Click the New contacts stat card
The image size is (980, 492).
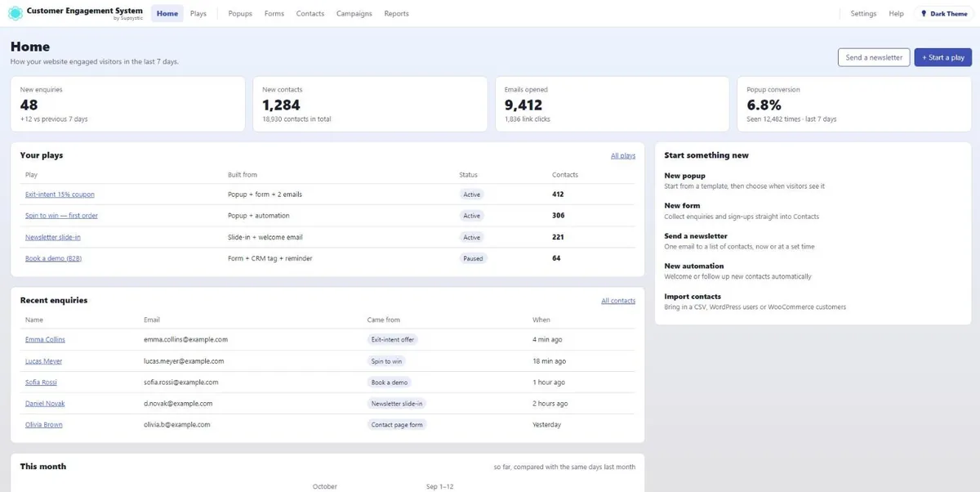tap(370, 104)
